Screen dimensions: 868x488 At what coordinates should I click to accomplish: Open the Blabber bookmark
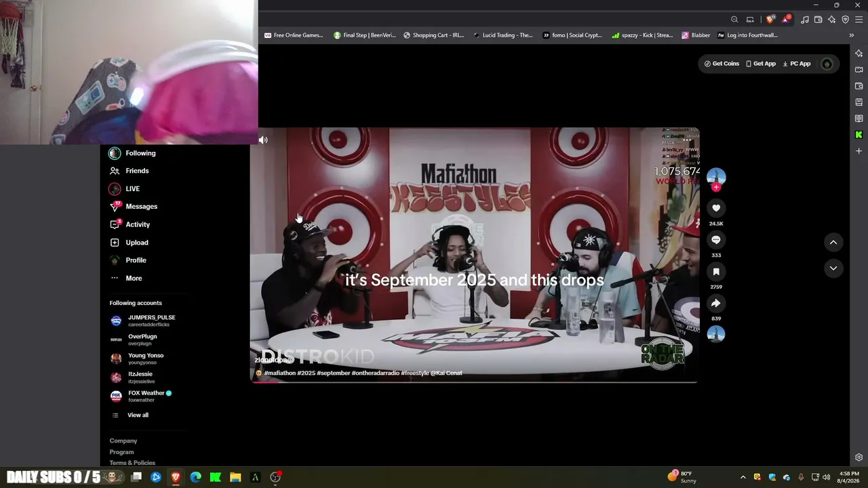click(696, 35)
